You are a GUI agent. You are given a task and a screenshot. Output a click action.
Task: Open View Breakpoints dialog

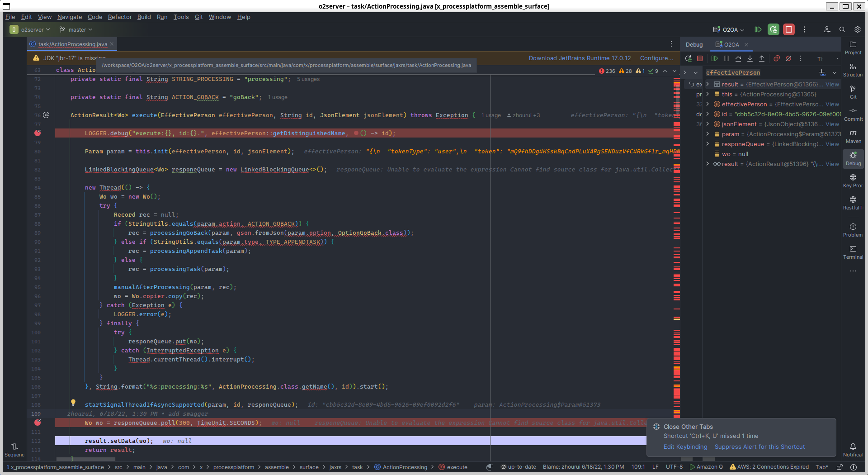click(x=776, y=58)
